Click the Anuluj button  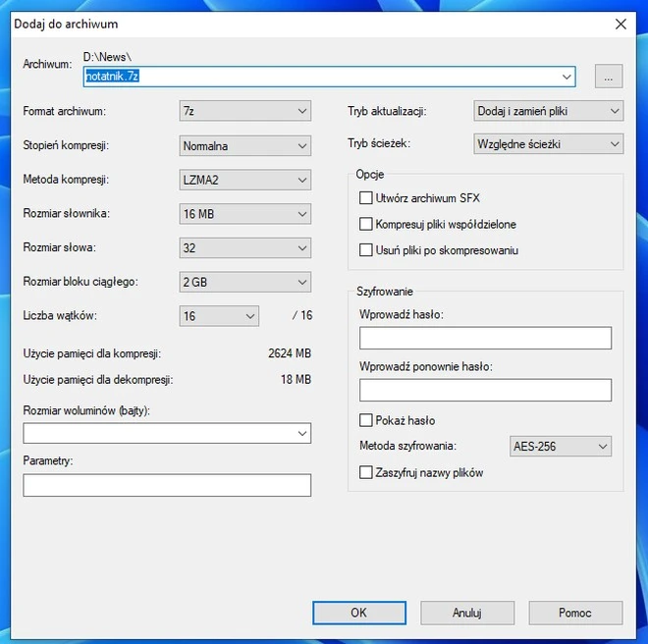point(467,613)
